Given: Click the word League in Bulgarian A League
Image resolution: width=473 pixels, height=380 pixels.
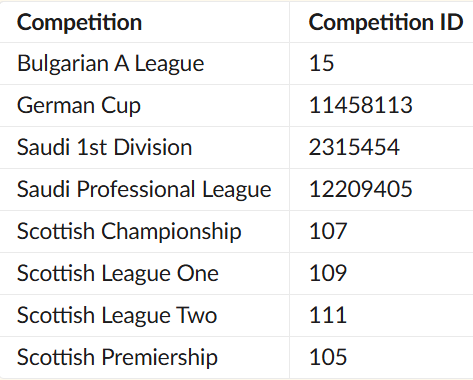Looking at the screenshot, I should pos(169,64).
